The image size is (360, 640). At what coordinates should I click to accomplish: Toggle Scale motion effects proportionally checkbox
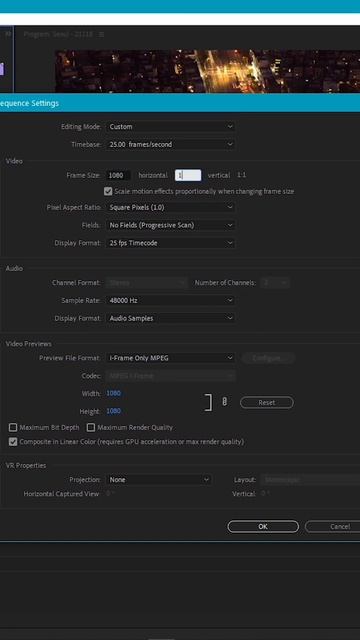point(108,191)
